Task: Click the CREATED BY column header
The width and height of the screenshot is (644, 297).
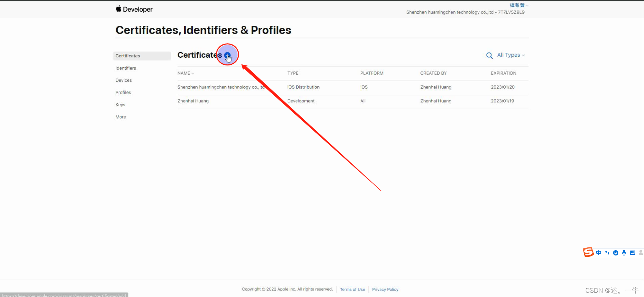Action: click(433, 73)
